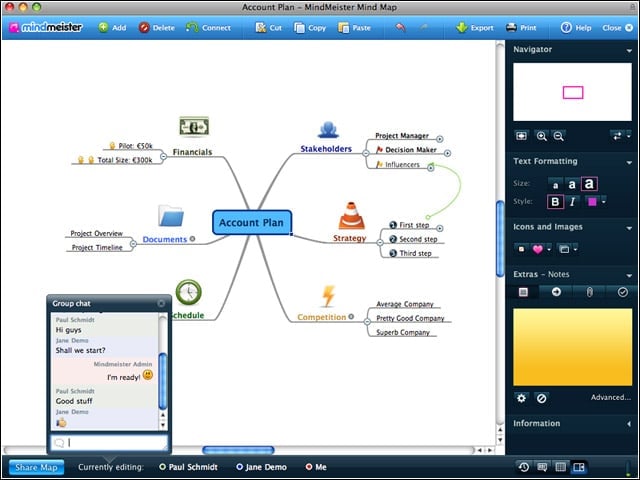This screenshot has height=480, width=640.
Task: Click the mindmeister logo
Action: pos(46,27)
